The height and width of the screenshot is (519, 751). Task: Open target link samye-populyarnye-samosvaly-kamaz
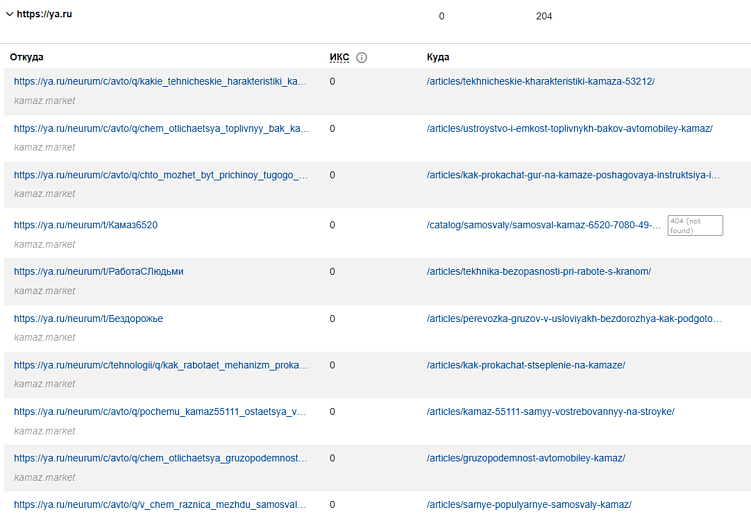click(x=528, y=505)
